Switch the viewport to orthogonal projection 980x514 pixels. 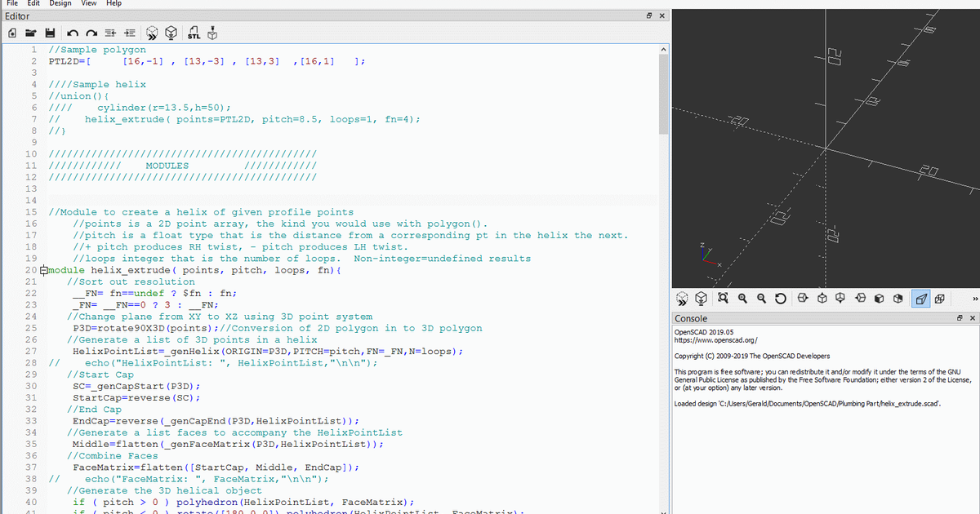[x=939, y=299]
